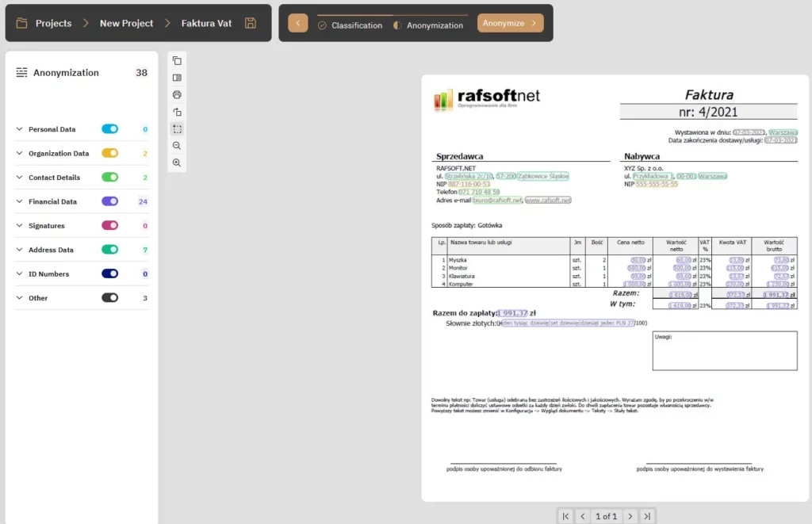
Task: Switch to the Classification step
Action: pyautogui.click(x=350, y=25)
